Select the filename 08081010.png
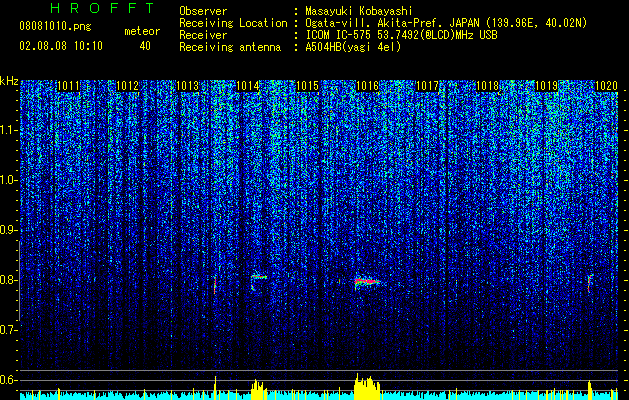This screenshot has width=629, height=400. [x=55, y=27]
